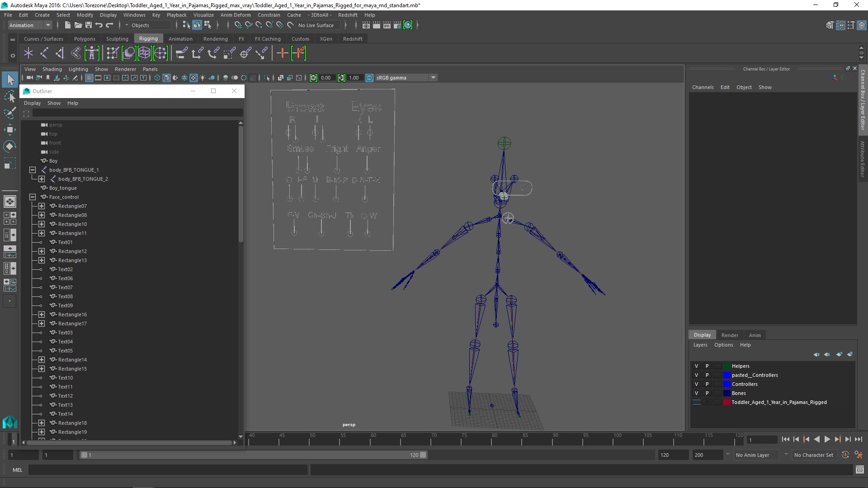Expand the Rectangle07 node
Screen dimensions: 868x488
click(42, 206)
